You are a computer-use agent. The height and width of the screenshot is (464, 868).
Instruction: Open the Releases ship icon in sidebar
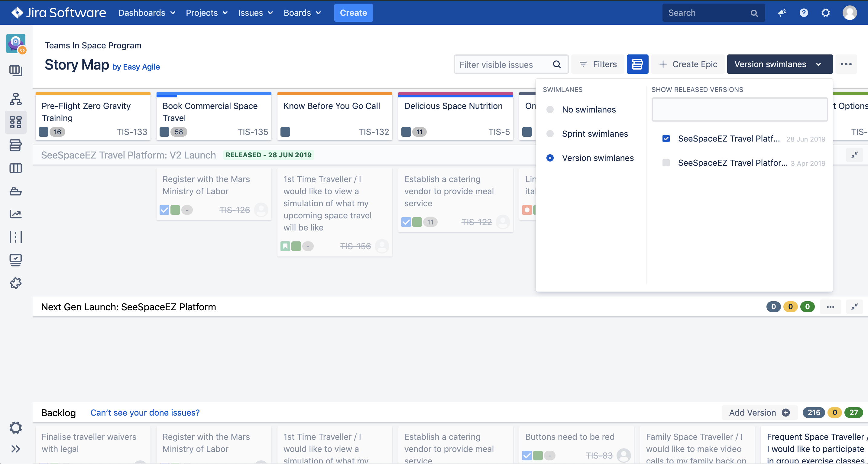15,191
